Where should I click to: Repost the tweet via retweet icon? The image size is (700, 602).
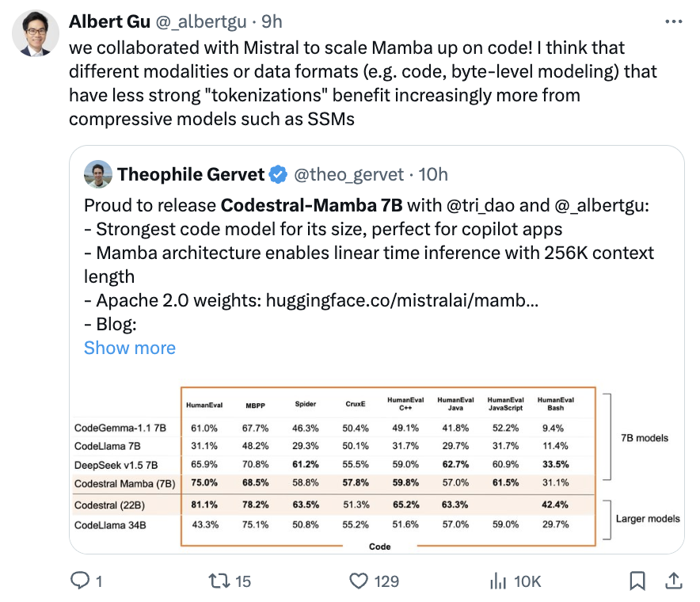coord(219,581)
